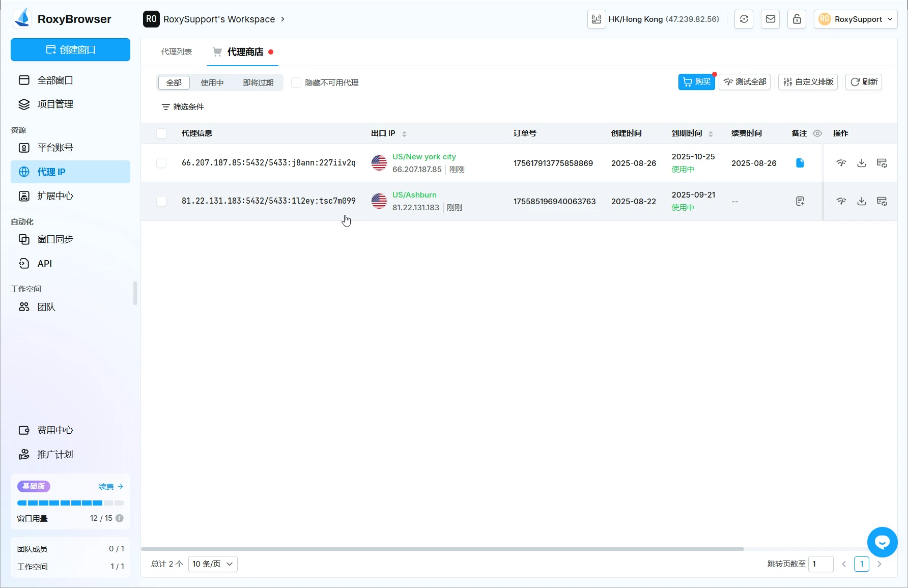908x588 pixels.
Task: Toggle note column visibility eye icon
Action: click(817, 133)
